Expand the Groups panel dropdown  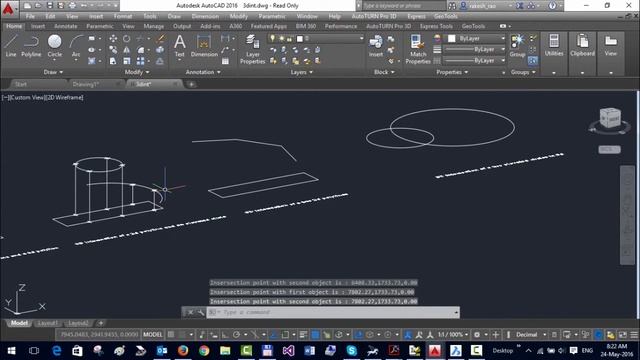coord(523,72)
